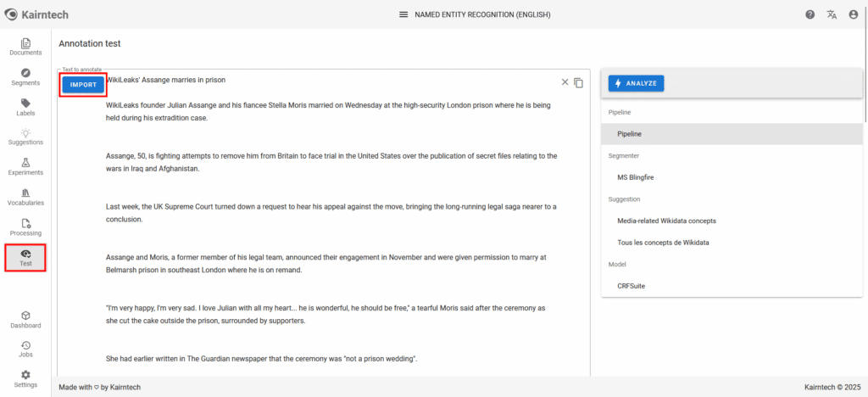868x397 pixels.
Task: Clear the text with the X icon
Action: click(565, 82)
